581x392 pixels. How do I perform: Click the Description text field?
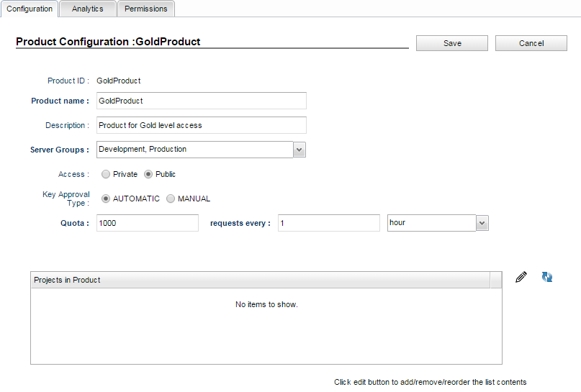pos(202,125)
